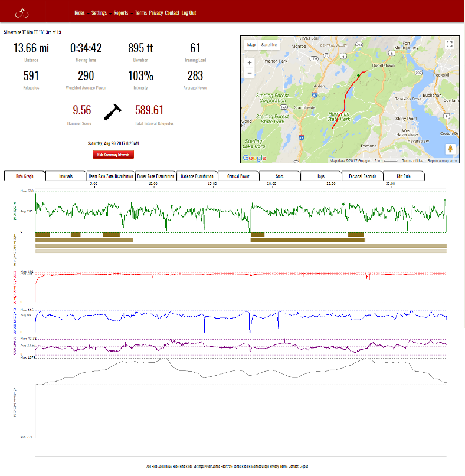Open the Rides menu
The height and width of the screenshot is (476, 465).
80,12
